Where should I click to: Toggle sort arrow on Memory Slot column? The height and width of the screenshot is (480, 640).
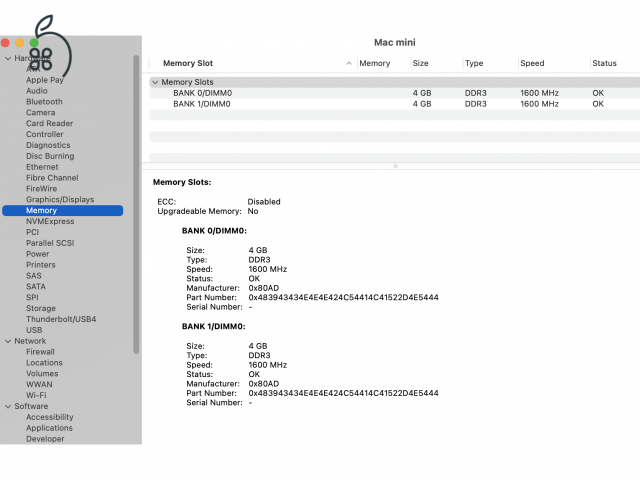coord(349,63)
